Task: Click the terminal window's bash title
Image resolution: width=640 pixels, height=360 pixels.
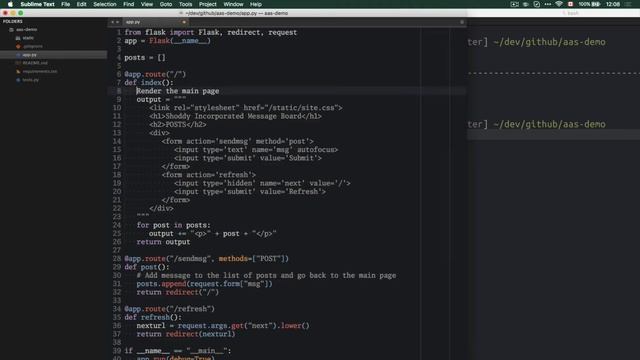Action: pyautogui.click(x=573, y=13)
